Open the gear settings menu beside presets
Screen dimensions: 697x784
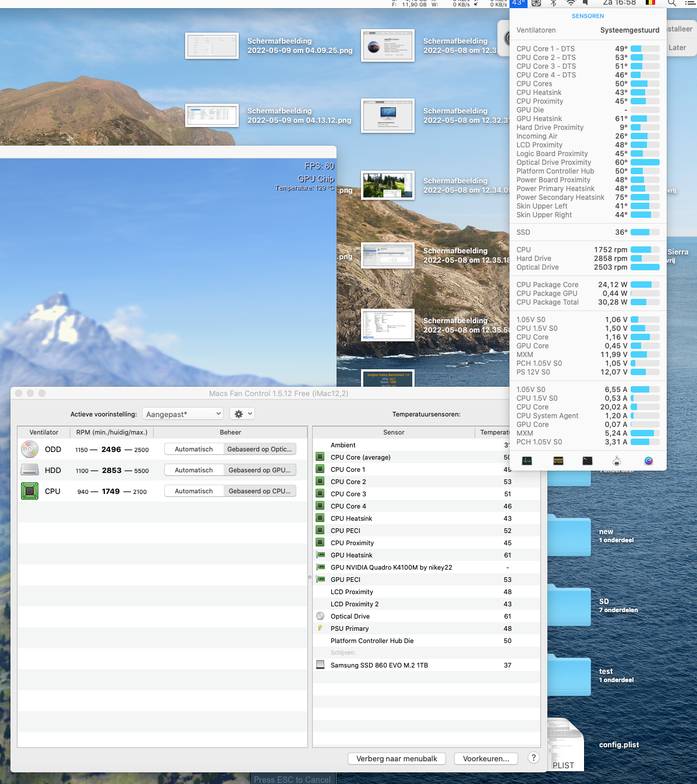242,414
